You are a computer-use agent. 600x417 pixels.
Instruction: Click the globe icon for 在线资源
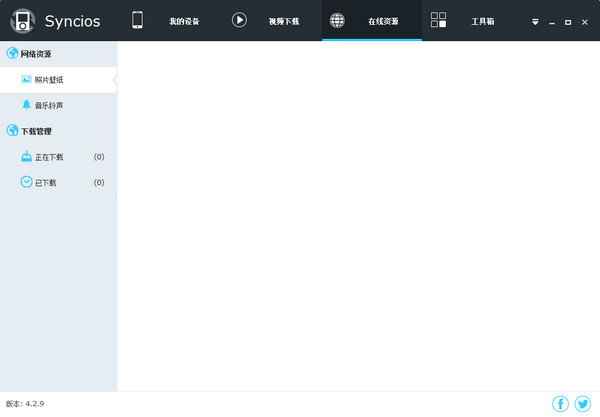point(337,20)
